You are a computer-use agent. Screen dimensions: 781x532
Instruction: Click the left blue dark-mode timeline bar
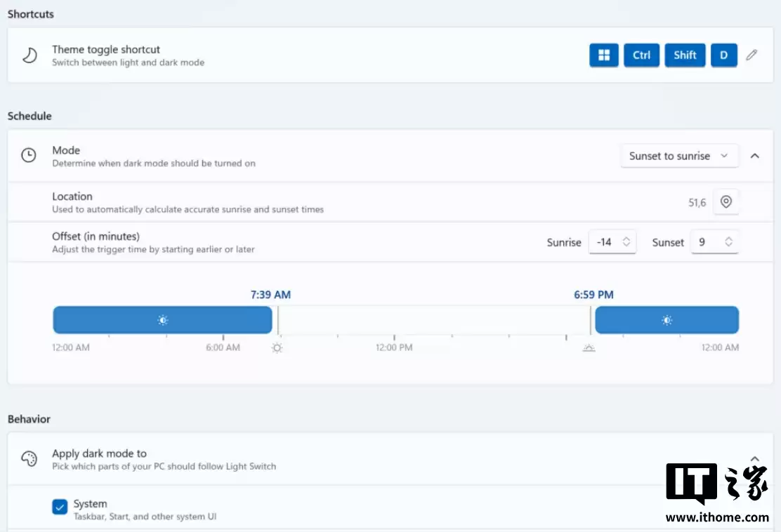tap(162, 320)
